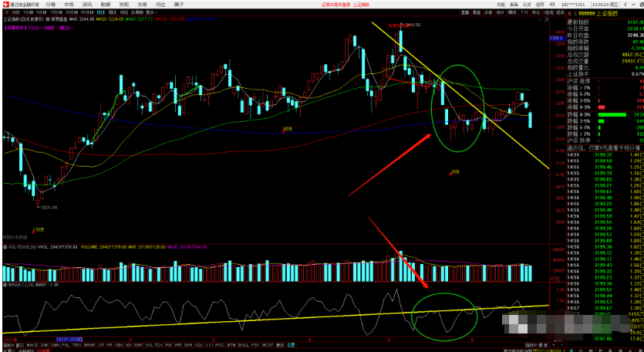
Task: Click the Tongdaxin app logo icon
Action: (4, 4)
